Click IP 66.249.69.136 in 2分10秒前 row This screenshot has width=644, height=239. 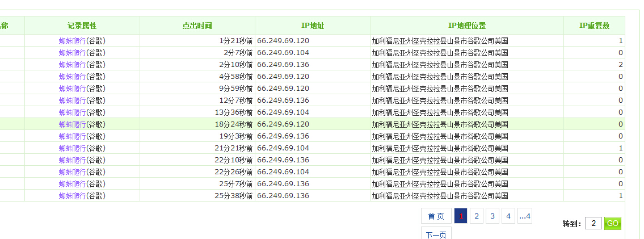[283, 65]
